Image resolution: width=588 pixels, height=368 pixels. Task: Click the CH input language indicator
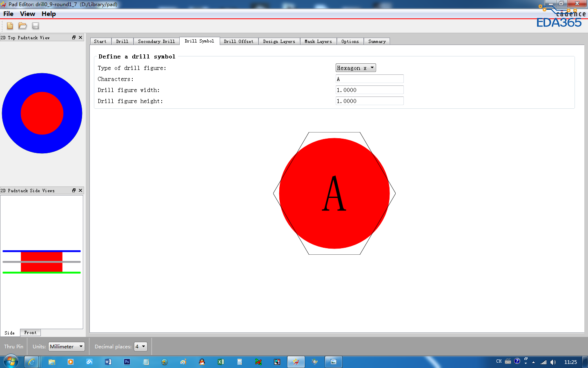click(499, 361)
